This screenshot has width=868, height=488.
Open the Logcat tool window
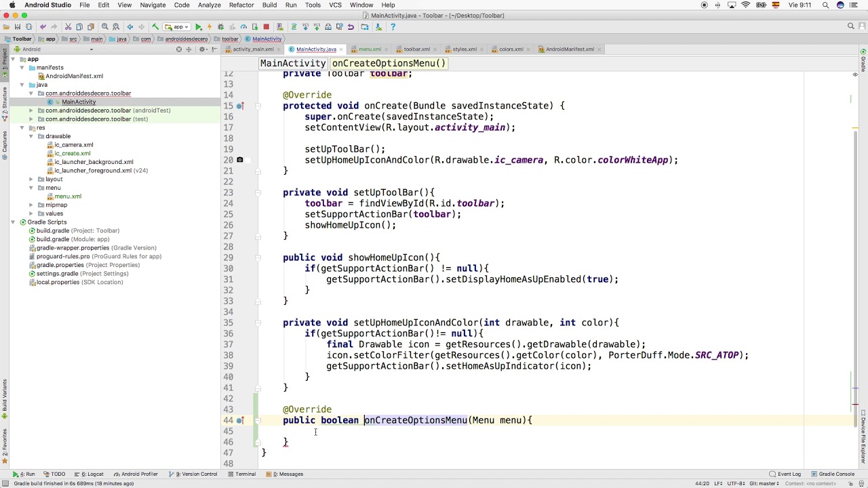(x=89, y=474)
